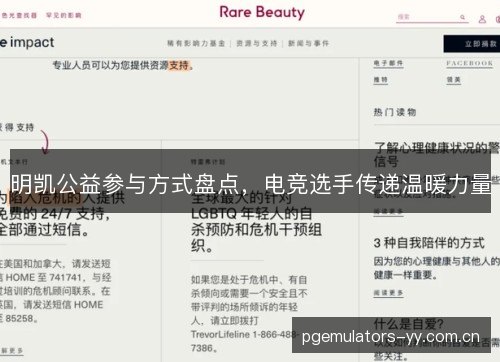This screenshot has width=500, height=362.
Task: Click the search magnifier icon
Action: (x=462, y=17)
